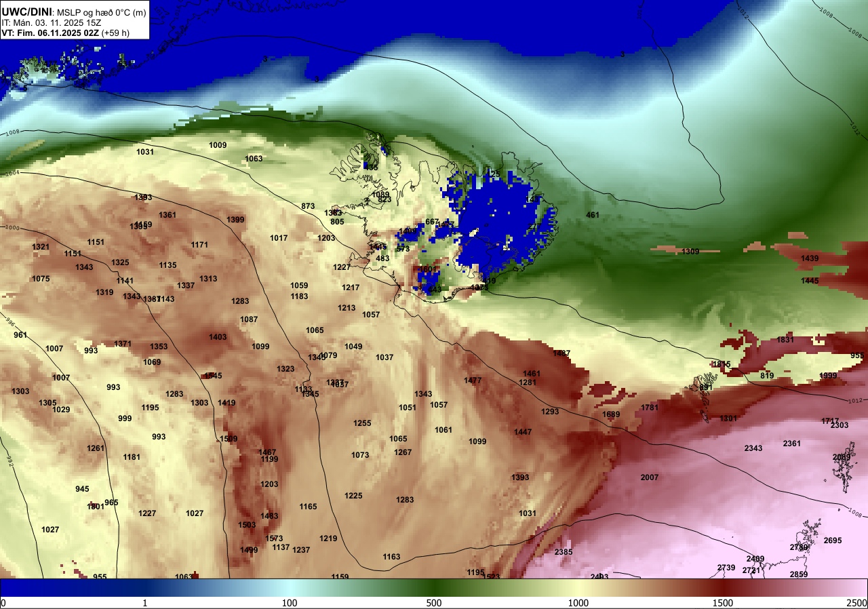The width and height of the screenshot is (868, 609).
Task: Click the map value "1403"
Action: coord(218,337)
